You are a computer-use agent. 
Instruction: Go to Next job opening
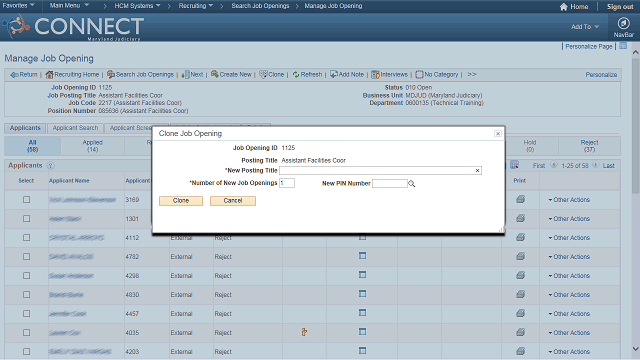(x=193, y=75)
